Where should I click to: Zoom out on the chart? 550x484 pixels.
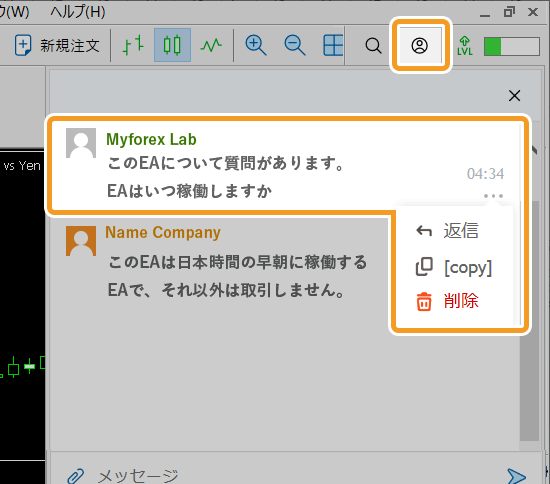(295, 45)
